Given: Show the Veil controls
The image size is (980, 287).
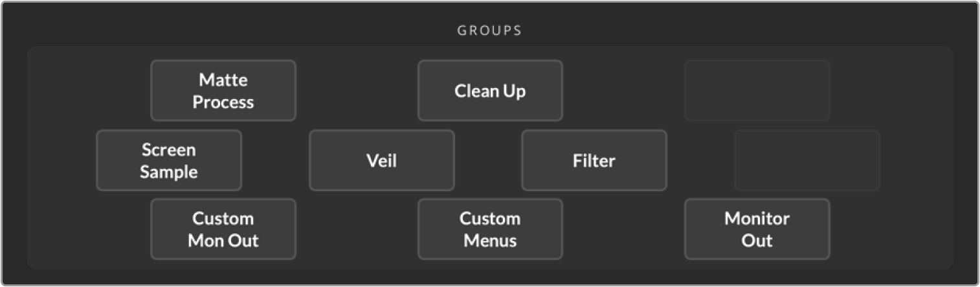Looking at the screenshot, I should pos(382,161).
